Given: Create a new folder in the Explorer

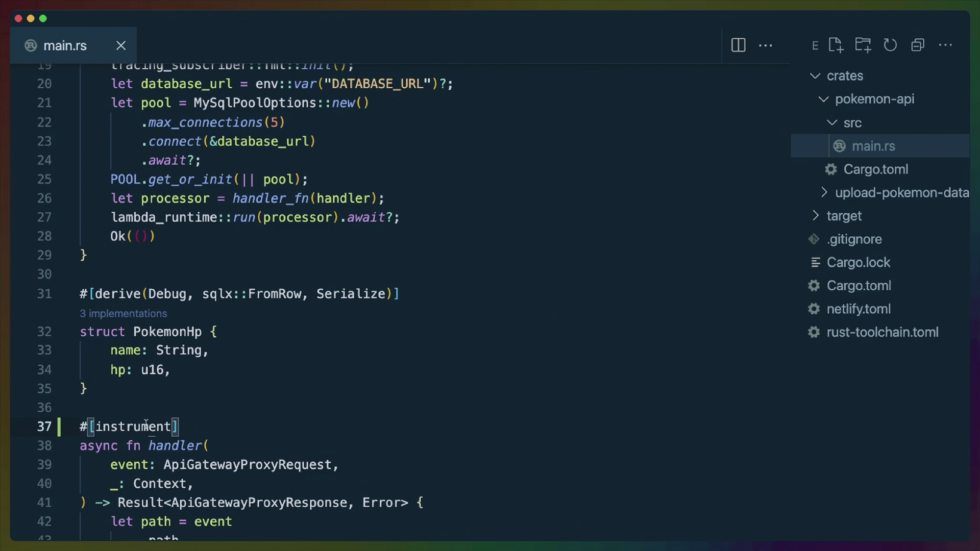Looking at the screenshot, I should (863, 45).
